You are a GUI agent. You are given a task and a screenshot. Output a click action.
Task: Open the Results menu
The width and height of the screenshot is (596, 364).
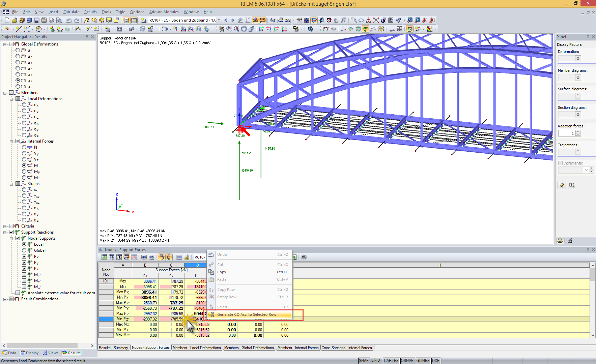[90, 12]
